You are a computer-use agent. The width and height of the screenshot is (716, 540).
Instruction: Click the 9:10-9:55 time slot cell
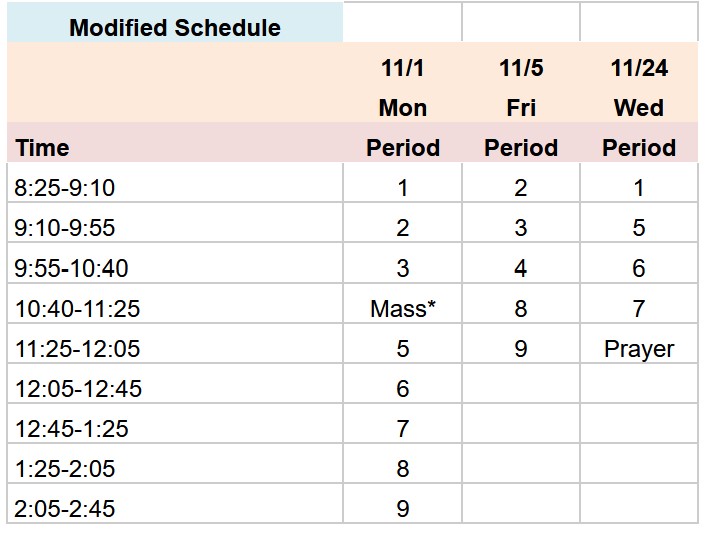66,228
